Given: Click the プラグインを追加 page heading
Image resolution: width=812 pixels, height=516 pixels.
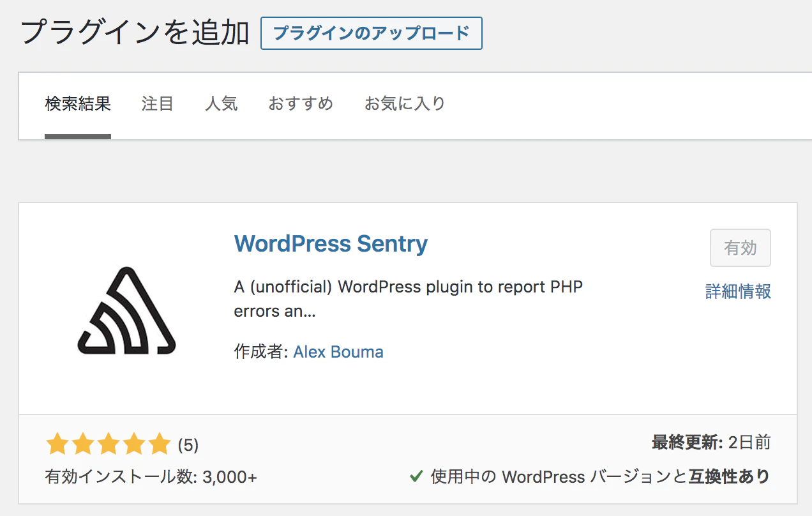Looking at the screenshot, I should (x=135, y=32).
